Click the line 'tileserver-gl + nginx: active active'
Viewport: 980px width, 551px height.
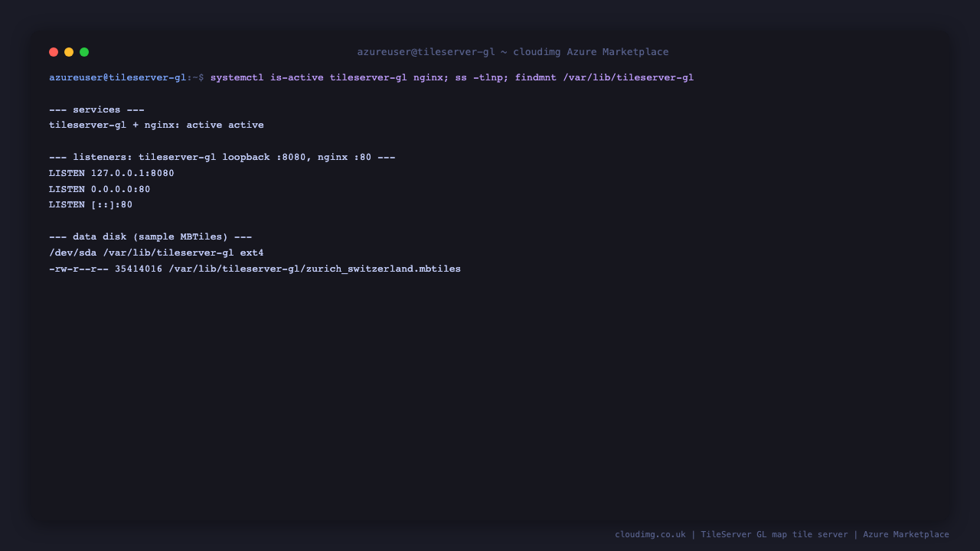click(x=156, y=125)
